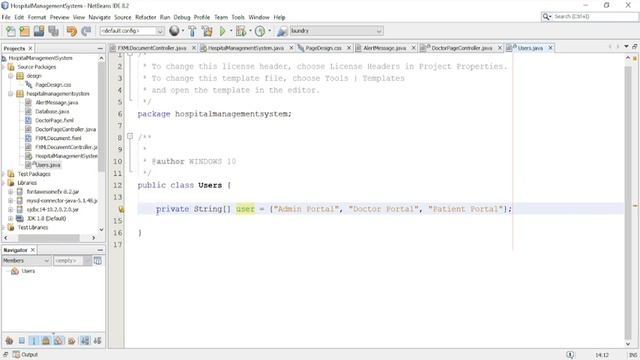Toggle Show Static Members in Navigator
This screenshot has height=360, width=640.
point(34,340)
